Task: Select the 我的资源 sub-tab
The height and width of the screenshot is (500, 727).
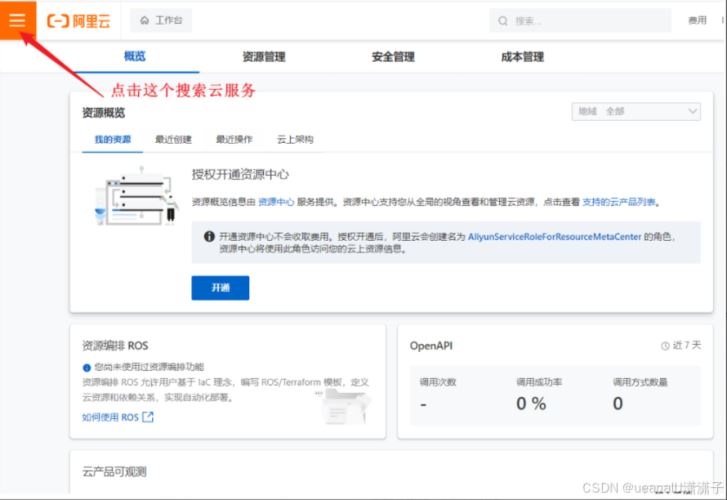Action: [113, 139]
